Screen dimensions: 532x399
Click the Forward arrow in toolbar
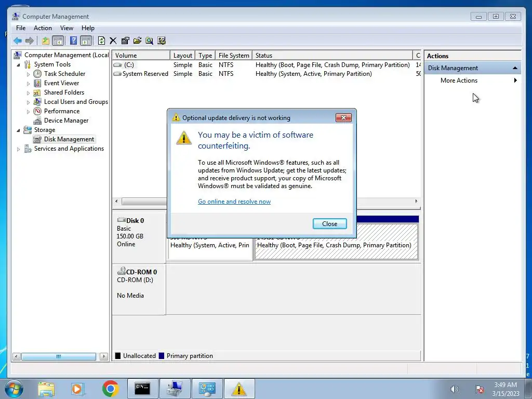click(x=30, y=41)
